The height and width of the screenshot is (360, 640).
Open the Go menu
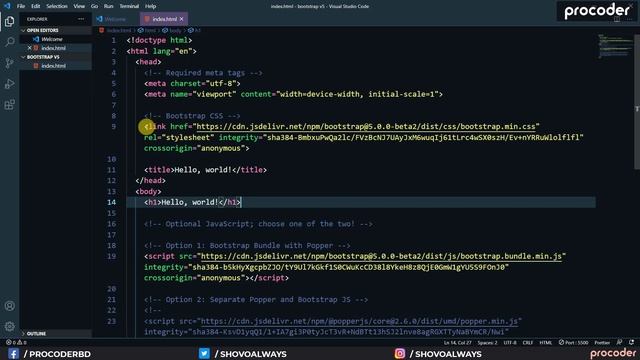pos(94,6)
